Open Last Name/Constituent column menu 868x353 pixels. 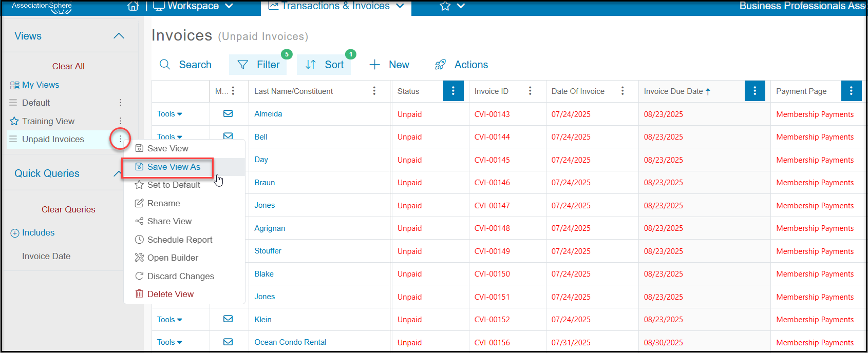pyautogui.click(x=374, y=91)
